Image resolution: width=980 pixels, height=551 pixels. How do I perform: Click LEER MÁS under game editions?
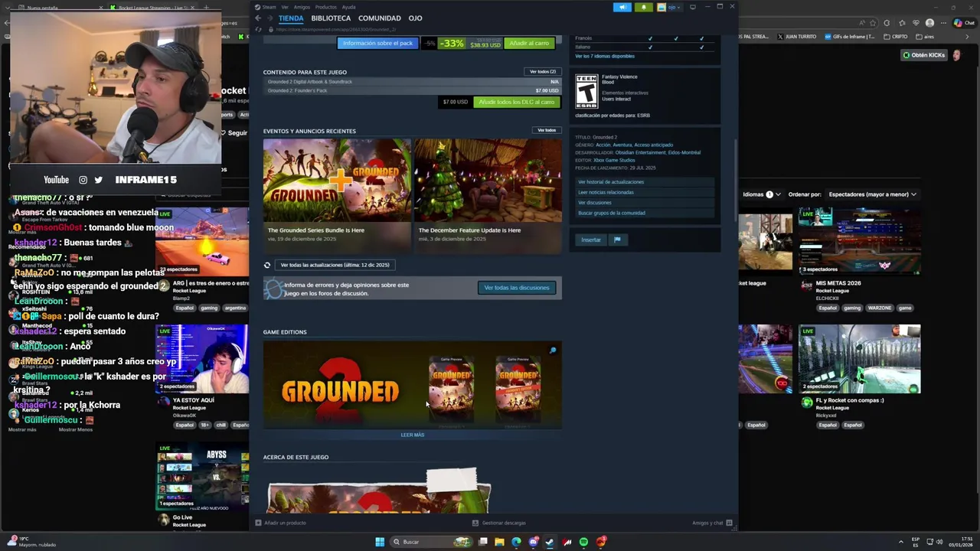click(x=412, y=435)
